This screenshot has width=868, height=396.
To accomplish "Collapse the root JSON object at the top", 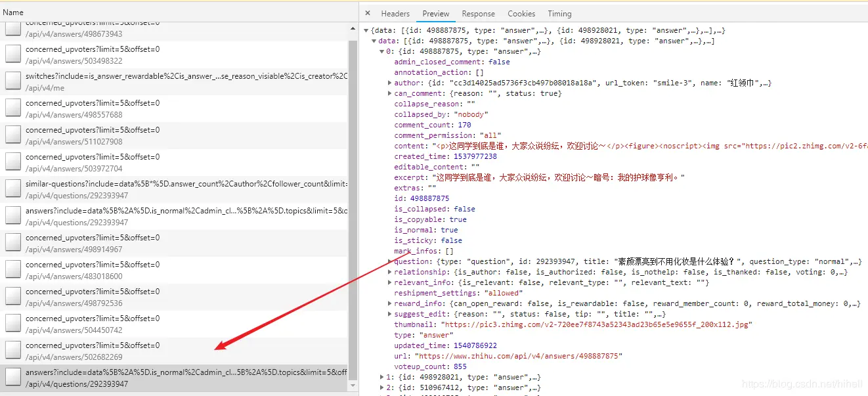I will click(366, 30).
